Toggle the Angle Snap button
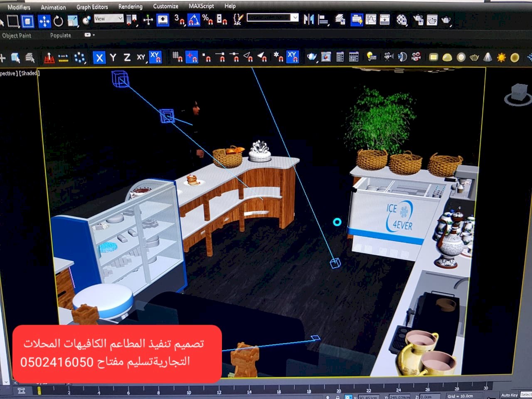The height and width of the screenshot is (399, 532). pos(193,20)
